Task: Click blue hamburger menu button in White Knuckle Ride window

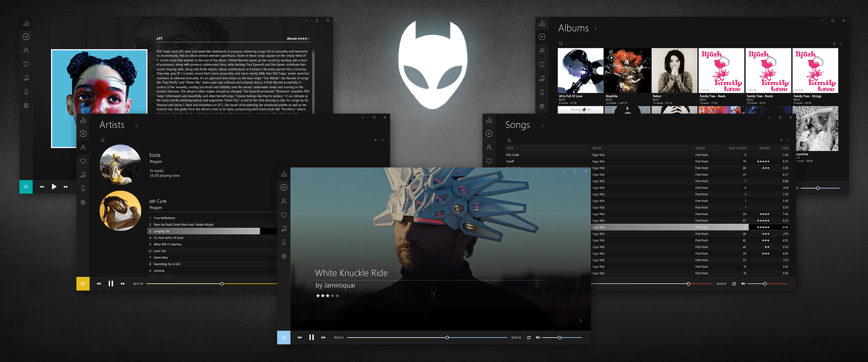Action: click(284, 338)
